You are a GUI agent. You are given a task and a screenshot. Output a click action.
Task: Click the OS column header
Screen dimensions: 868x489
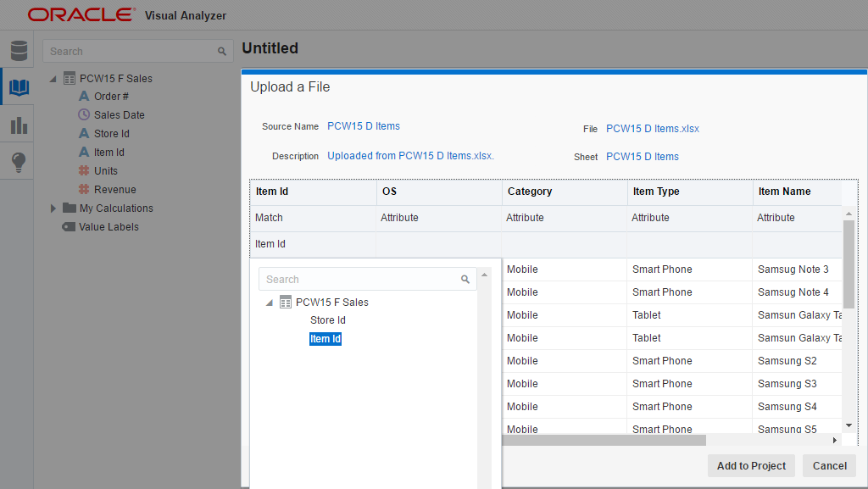point(439,192)
